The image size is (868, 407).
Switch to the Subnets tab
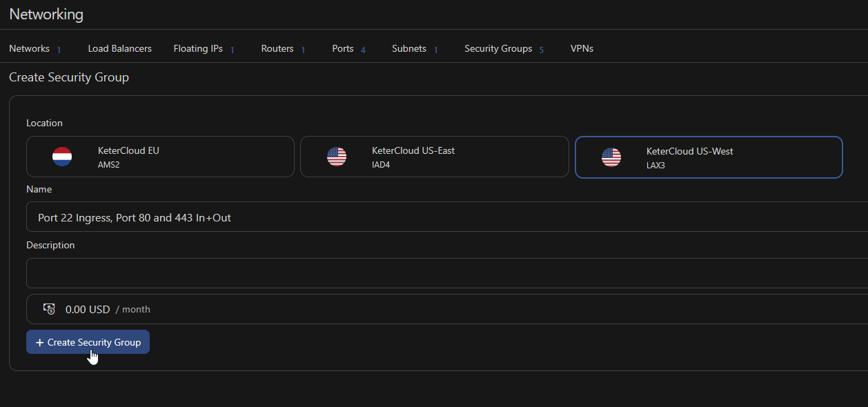[x=409, y=49]
